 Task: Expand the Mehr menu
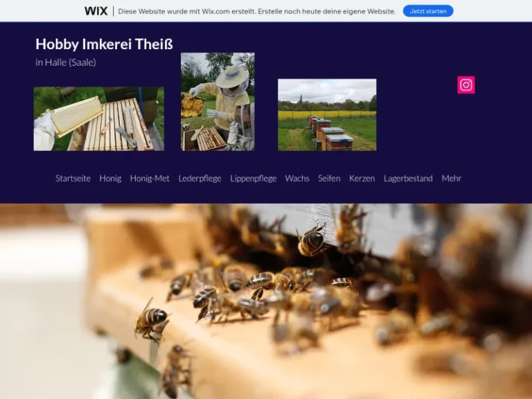[x=451, y=179]
